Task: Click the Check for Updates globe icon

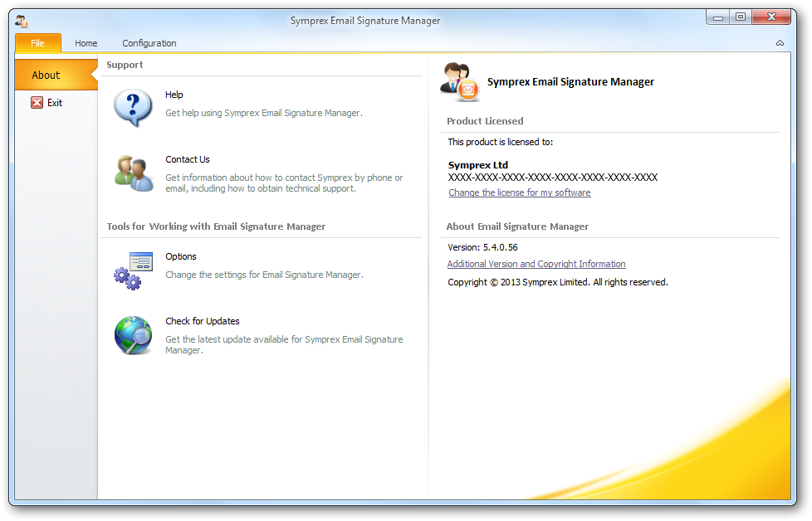Action: (133, 335)
